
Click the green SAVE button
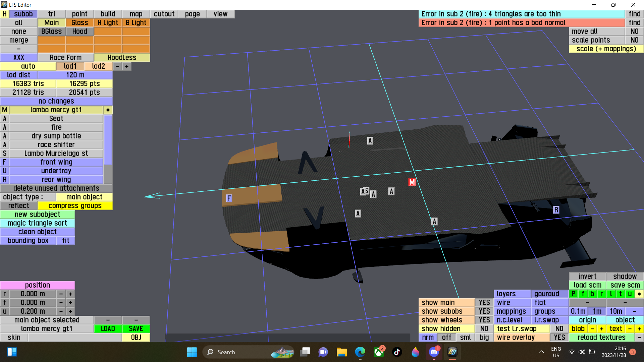coord(136,329)
